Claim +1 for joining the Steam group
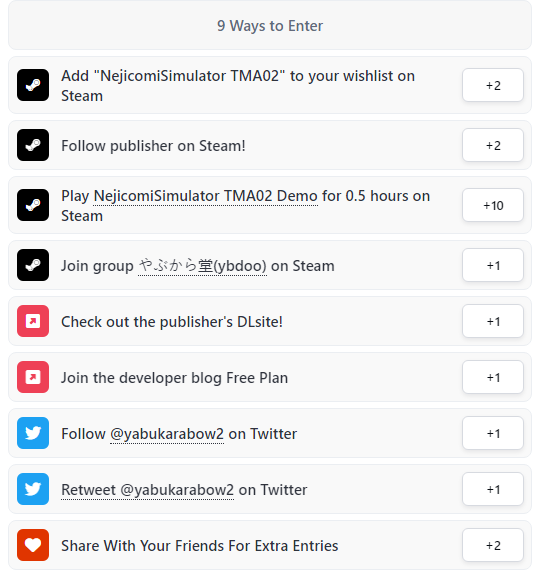 point(493,265)
